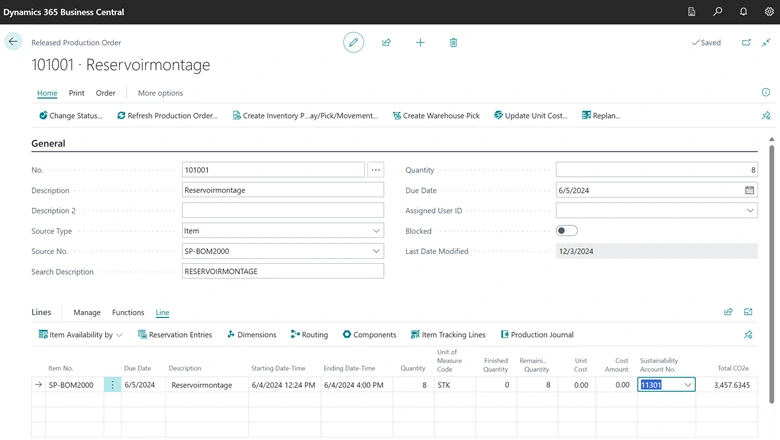Image resolution: width=780 pixels, height=440 pixels.
Task: Open Due Date calendar picker
Action: [x=749, y=190]
